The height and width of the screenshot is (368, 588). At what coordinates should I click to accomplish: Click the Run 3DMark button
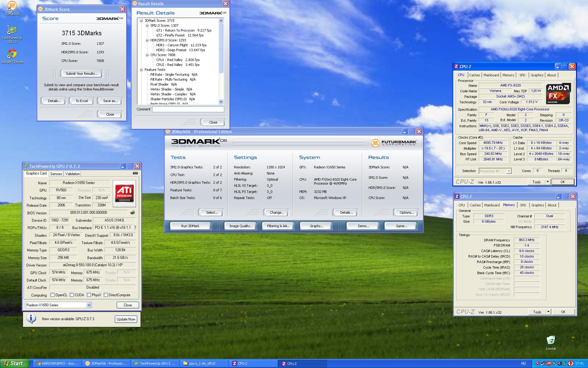click(x=190, y=226)
